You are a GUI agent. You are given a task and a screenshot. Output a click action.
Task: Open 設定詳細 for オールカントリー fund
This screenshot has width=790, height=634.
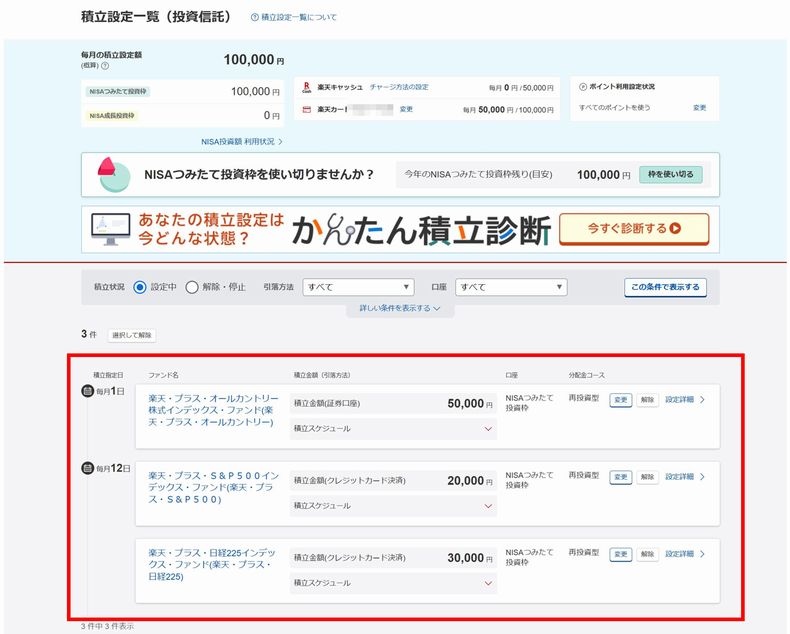click(x=684, y=400)
